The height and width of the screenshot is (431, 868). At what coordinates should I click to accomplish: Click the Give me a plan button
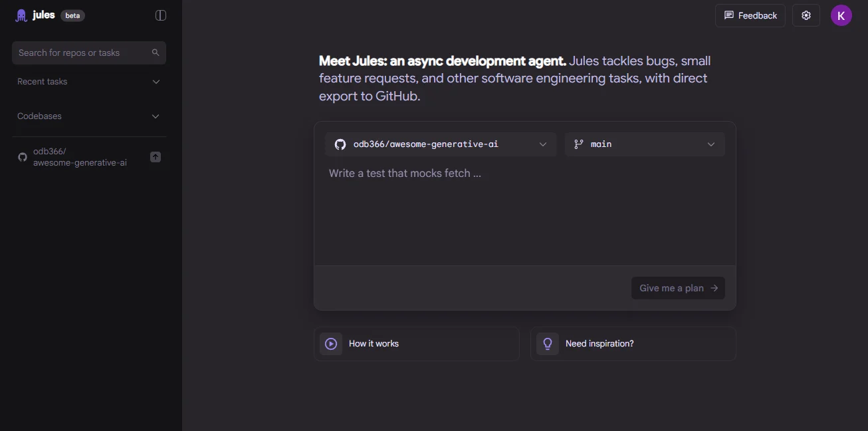pos(678,288)
